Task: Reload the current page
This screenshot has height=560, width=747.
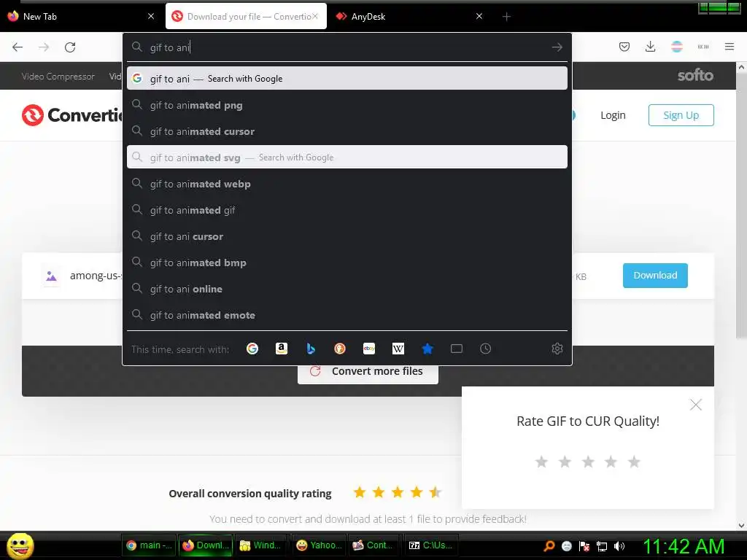Action: coord(70,47)
